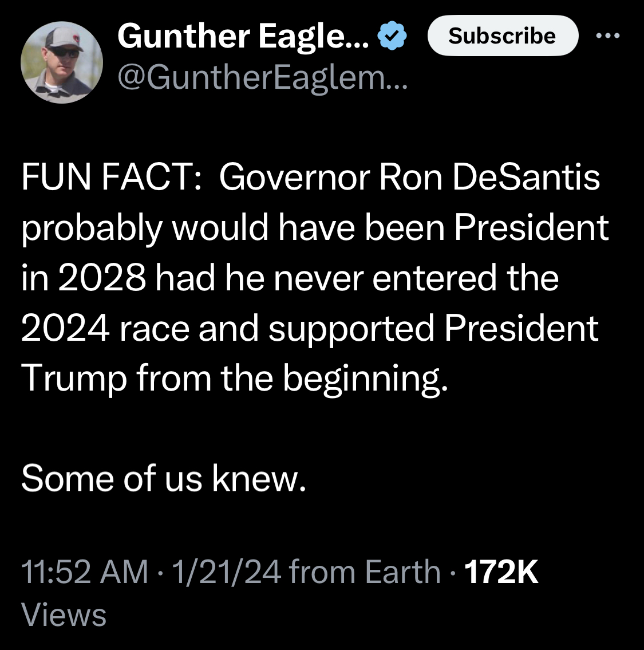Open the three-dot more options menu
This screenshot has height=650, width=644.
point(607,36)
